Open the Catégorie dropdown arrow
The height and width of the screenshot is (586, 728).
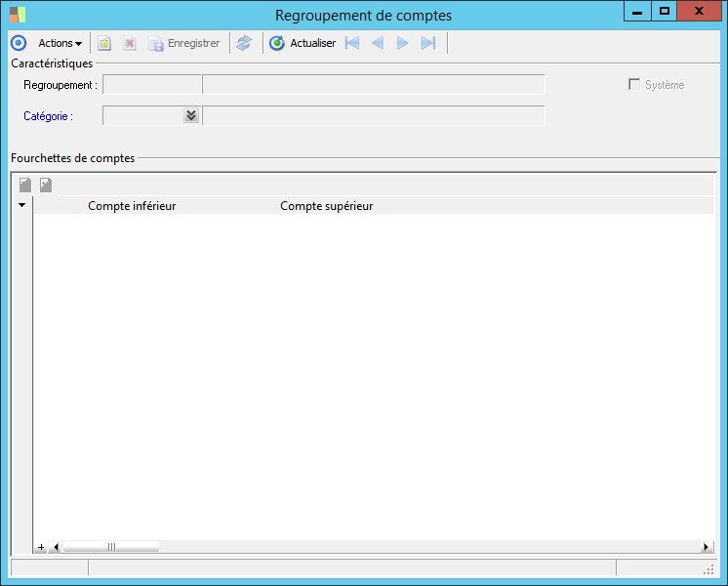coord(191,115)
